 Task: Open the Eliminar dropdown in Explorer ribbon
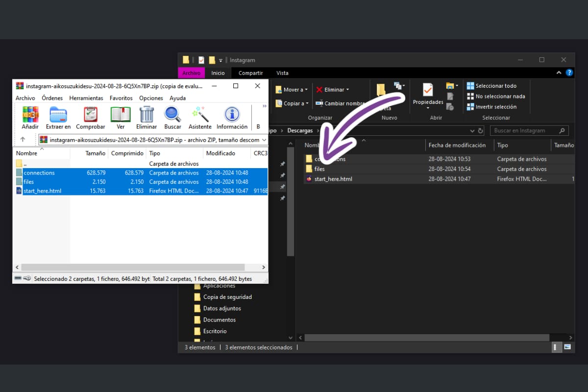[333, 90]
